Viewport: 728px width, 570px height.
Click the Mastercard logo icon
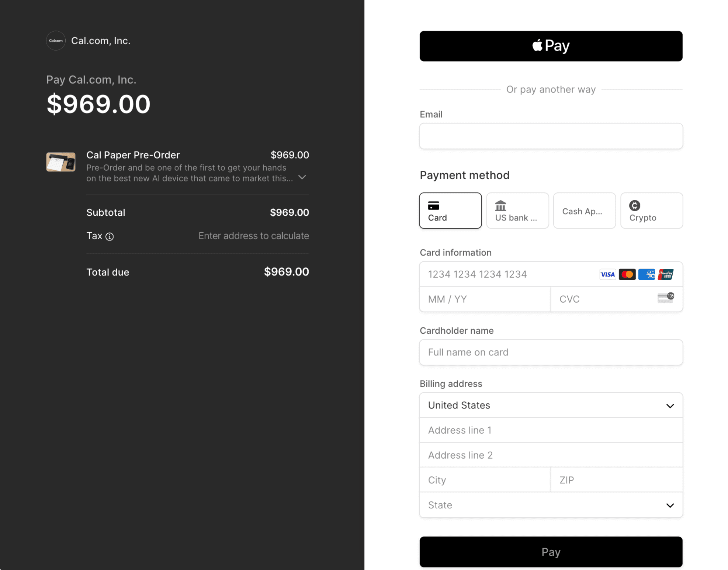tap(627, 274)
